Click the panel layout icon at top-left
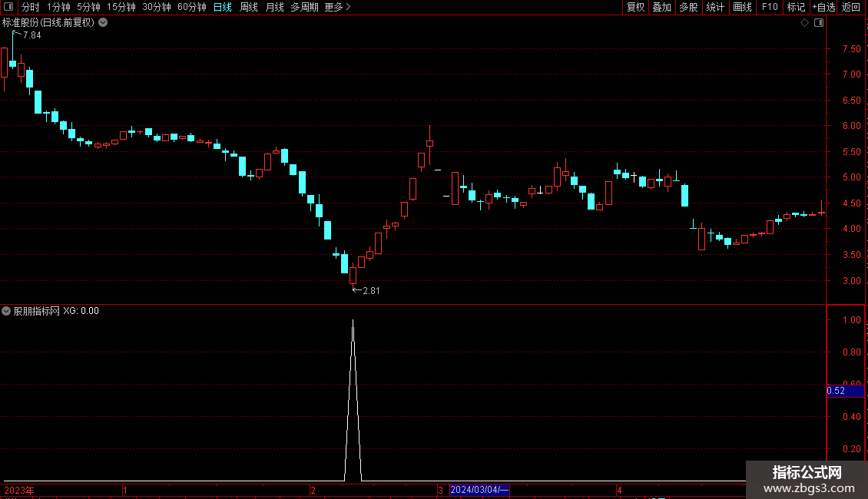 click(8, 7)
